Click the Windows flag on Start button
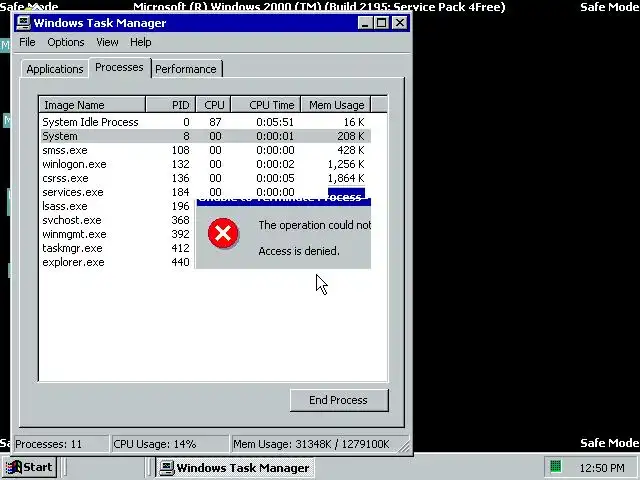The width and height of the screenshot is (640, 480). pos(13,467)
